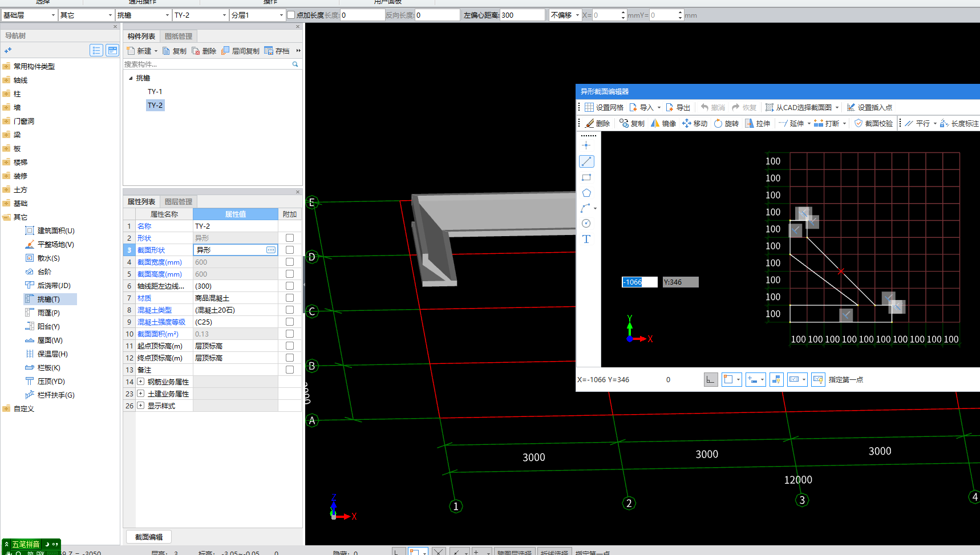Image resolution: width=980 pixels, height=555 pixels.
Task: Select the polygon draw tool
Action: point(586,193)
